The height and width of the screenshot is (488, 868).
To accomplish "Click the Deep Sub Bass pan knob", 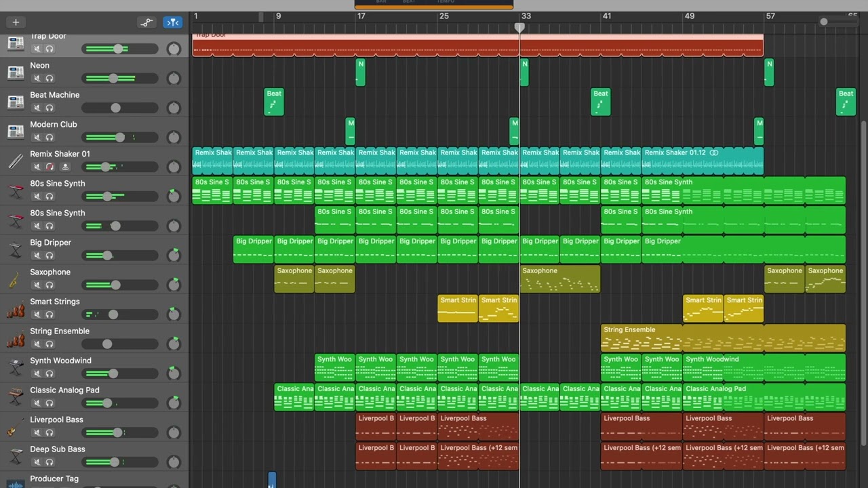I will pyautogui.click(x=174, y=462).
